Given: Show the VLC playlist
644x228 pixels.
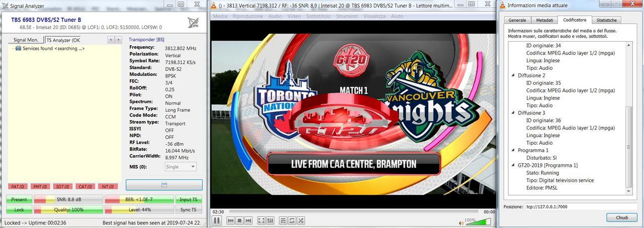Looking at the screenshot, I should 283,220.
